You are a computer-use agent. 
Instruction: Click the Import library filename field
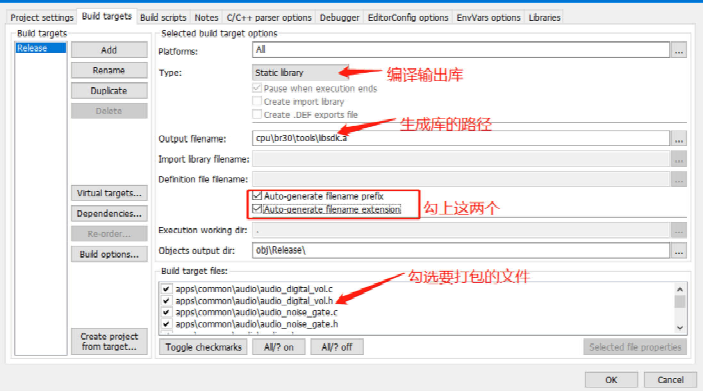(x=461, y=159)
